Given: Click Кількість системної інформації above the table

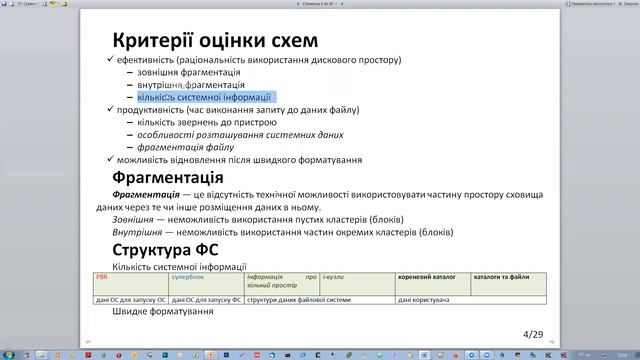Looking at the screenshot, I should 179,267.
